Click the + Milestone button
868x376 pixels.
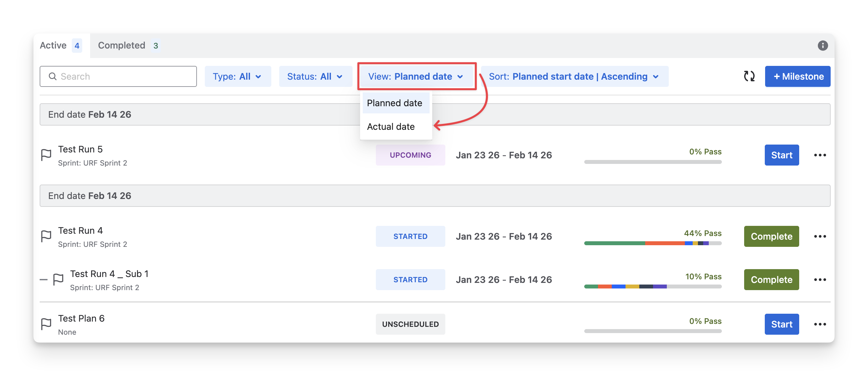coord(797,77)
